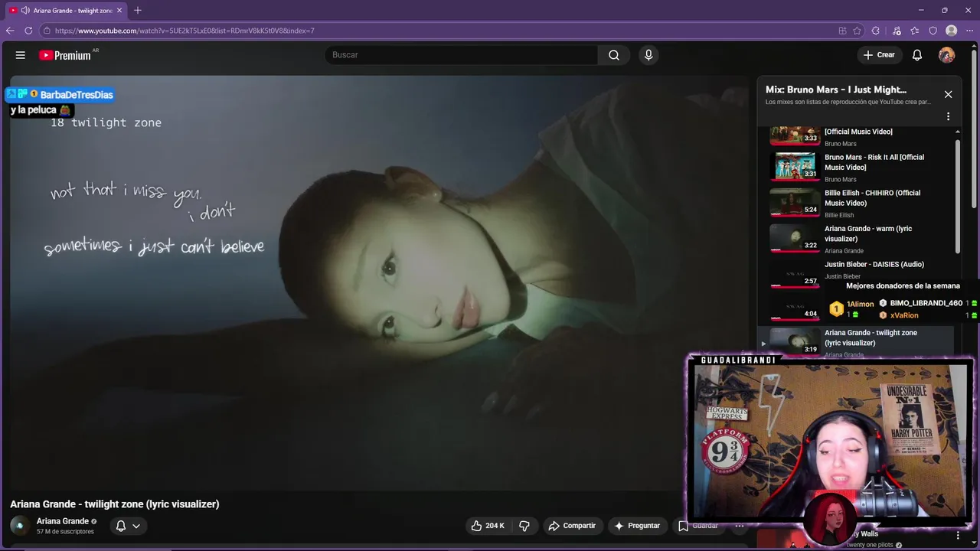980x551 pixels.
Task: Open options ellipsis for next playlist video
Action: [x=958, y=535]
